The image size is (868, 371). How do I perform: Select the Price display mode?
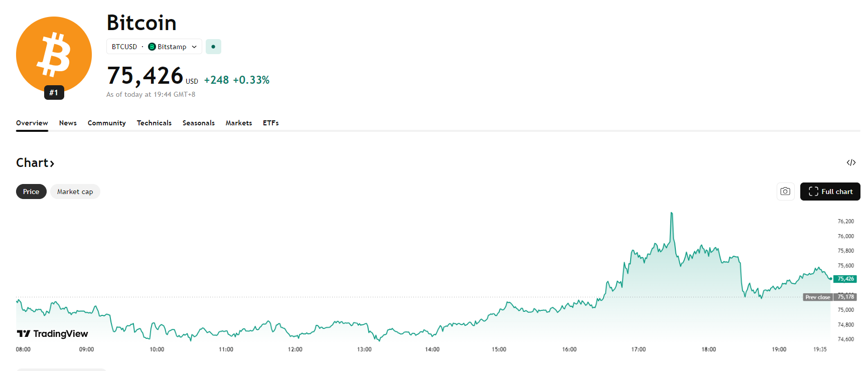tap(31, 191)
